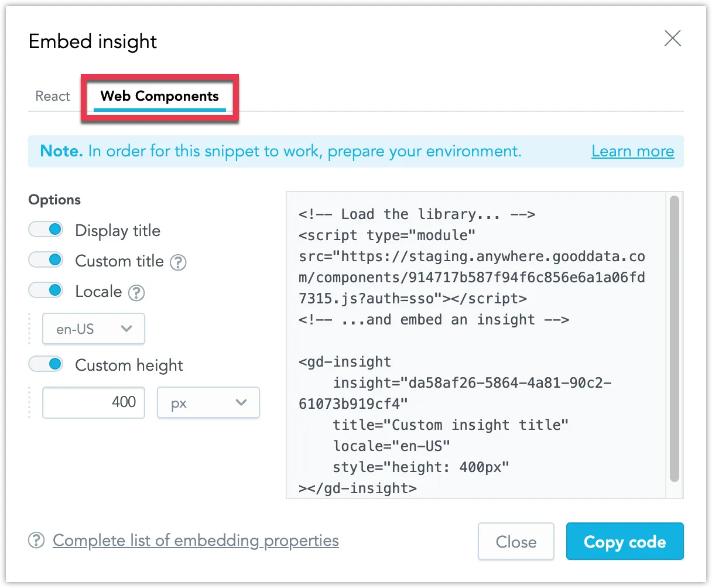
Task: Open the Learn more link
Action: pos(632,151)
